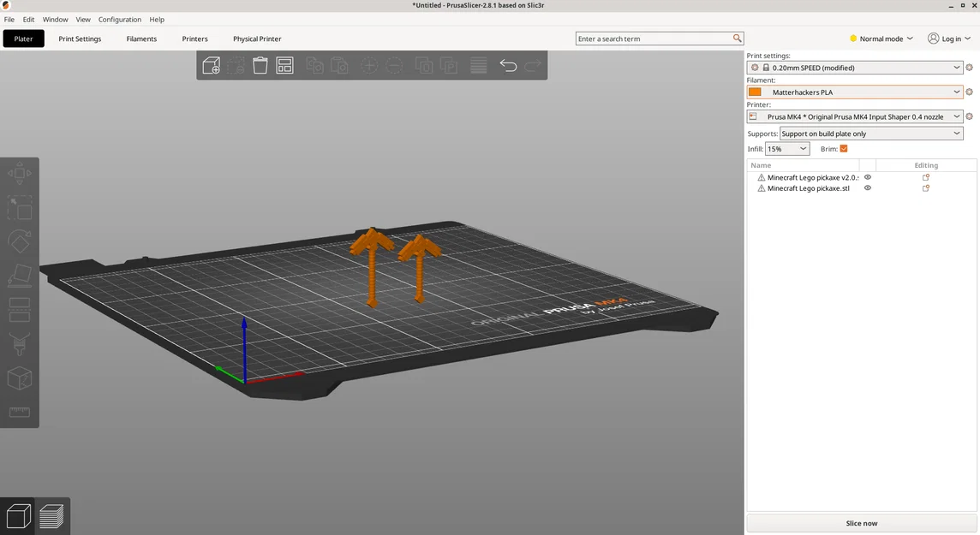Open the Infill 15% dropdown
Viewport: 980px width, 535px height.
(x=787, y=149)
